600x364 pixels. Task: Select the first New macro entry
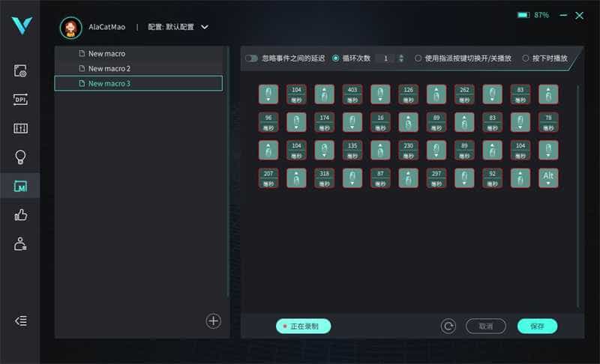(106, 54)
